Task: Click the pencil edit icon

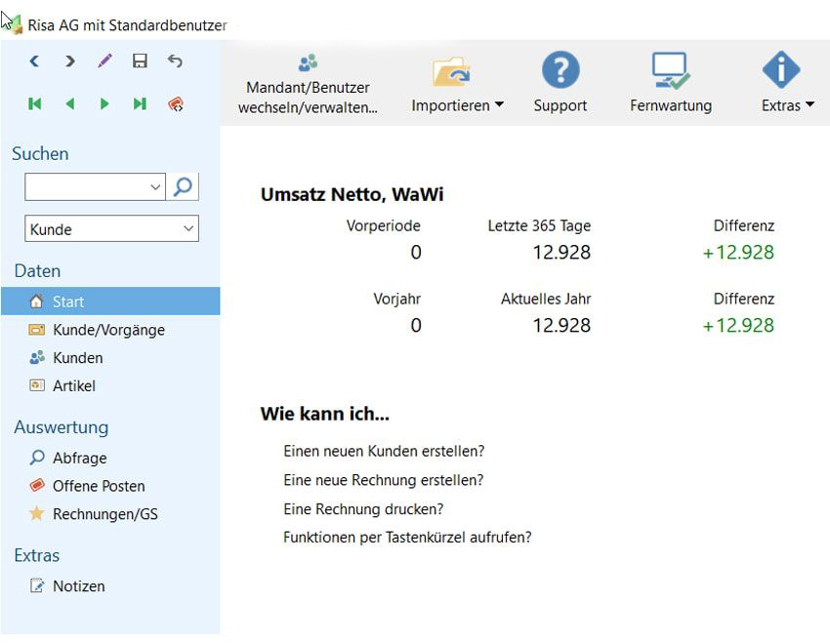Action: click(x=104, y=61)
